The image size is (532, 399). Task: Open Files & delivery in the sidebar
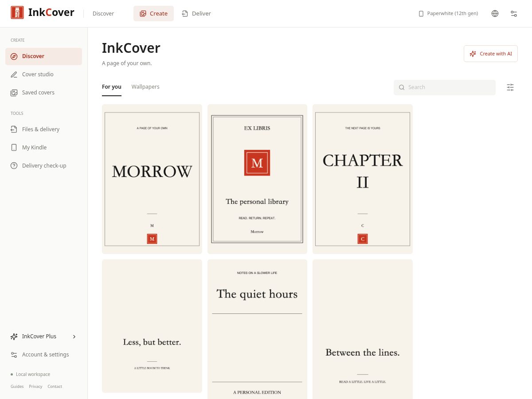43,129
